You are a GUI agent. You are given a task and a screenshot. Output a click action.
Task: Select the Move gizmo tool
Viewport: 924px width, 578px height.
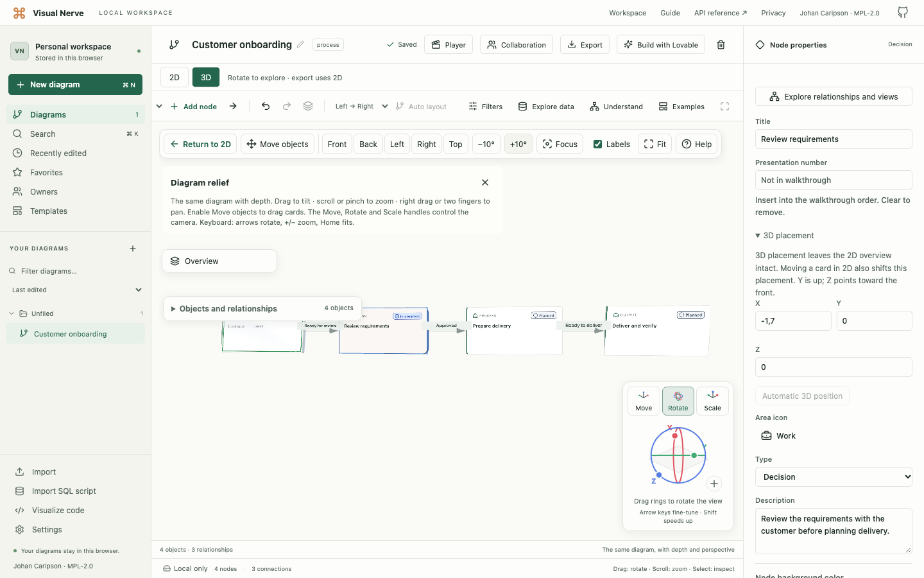[x=644, y=401]
